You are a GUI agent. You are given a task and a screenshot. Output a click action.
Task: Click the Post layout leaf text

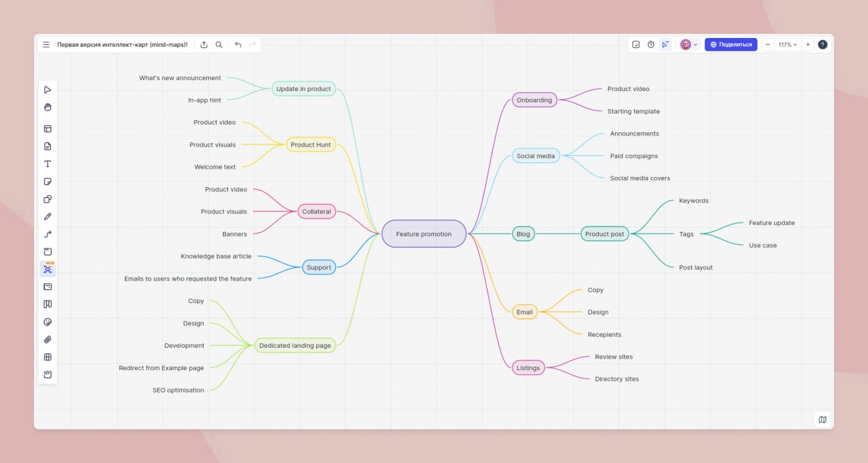[x=696, y=268]
